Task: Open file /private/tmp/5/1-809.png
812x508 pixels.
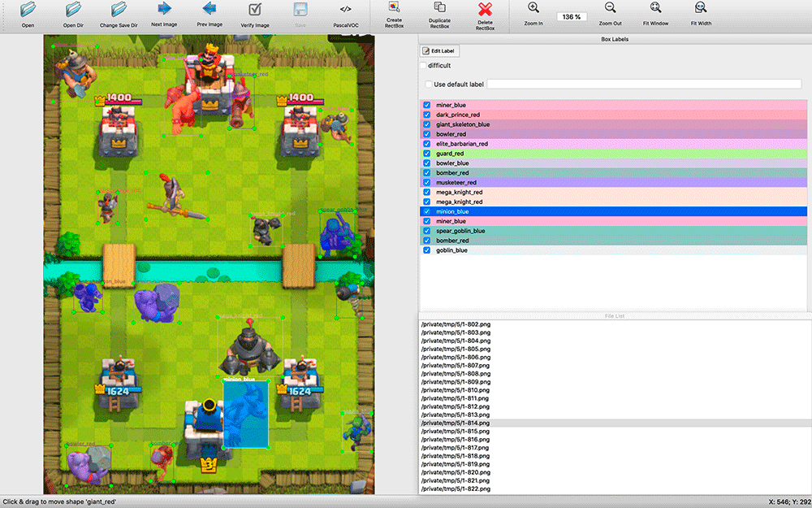Action: pos(456,381)
